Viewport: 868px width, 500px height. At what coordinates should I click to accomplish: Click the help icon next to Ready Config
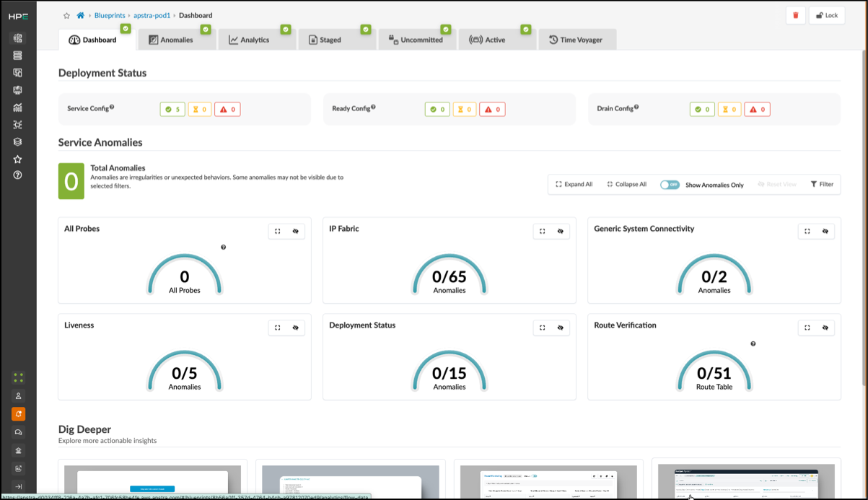click(x=373, y=108)
